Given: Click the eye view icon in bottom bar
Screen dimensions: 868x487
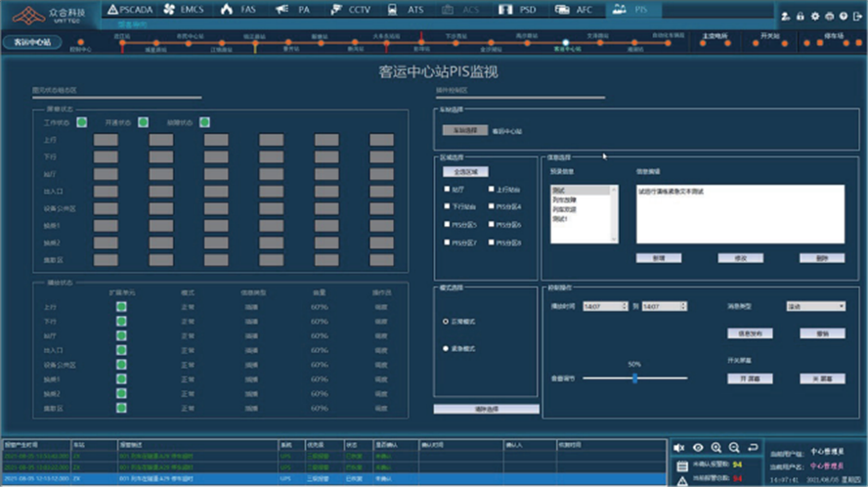Looking at the screenshot, I should tap(698, 447).
